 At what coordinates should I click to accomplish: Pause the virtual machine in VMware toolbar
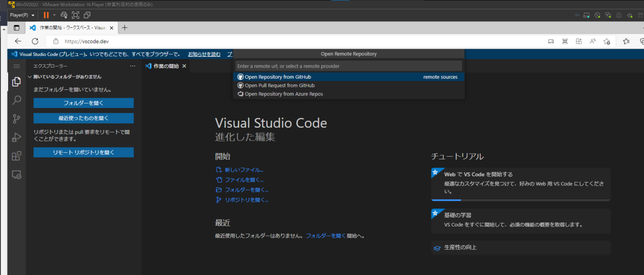(x=46, y=15)
